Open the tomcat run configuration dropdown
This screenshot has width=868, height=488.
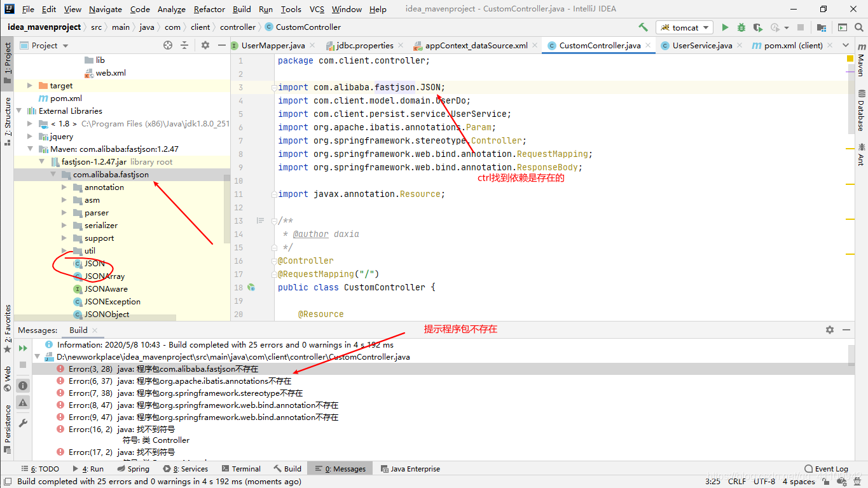click(683, 27)
